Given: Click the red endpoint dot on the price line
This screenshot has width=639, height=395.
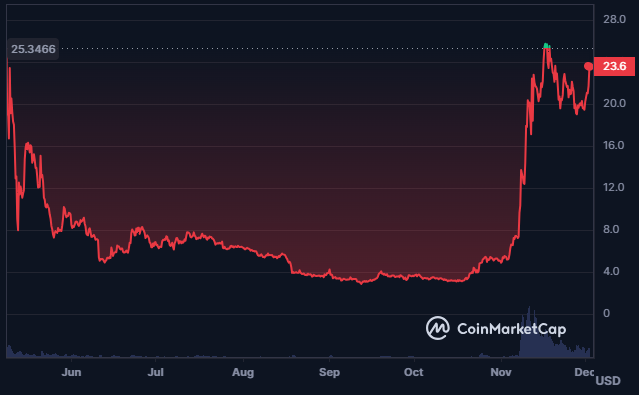Looking at the screenshot, I should tap(588, 66).
